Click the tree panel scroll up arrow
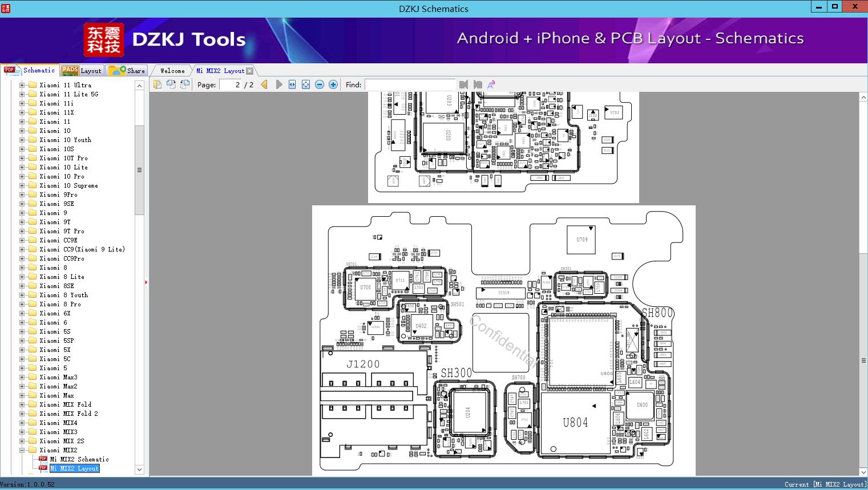Image resolution: width=868 pixels, height=490 pixels. 139,86
